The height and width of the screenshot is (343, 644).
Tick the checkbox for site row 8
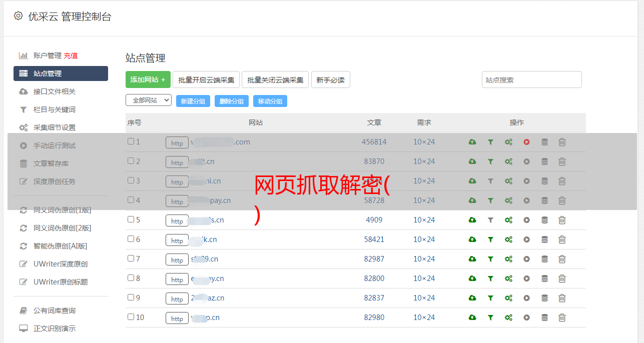[131, 278]
